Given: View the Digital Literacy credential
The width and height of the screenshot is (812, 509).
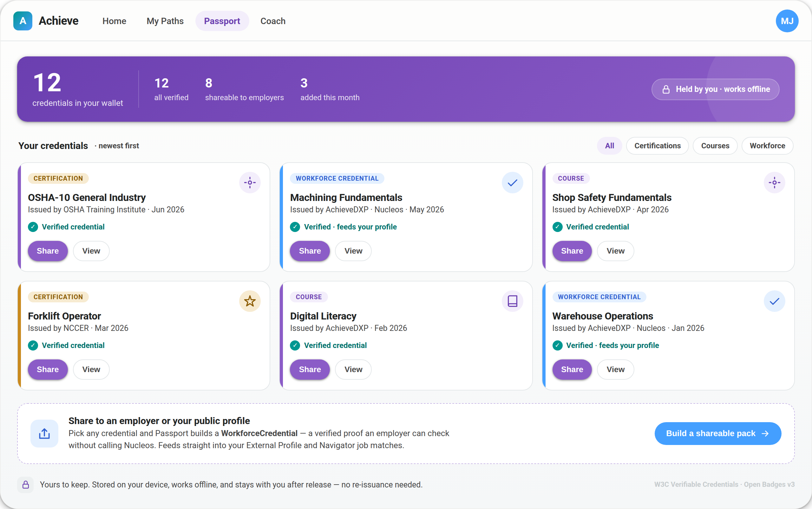Looking at the screenshot, I should click(x=353, y=369).
